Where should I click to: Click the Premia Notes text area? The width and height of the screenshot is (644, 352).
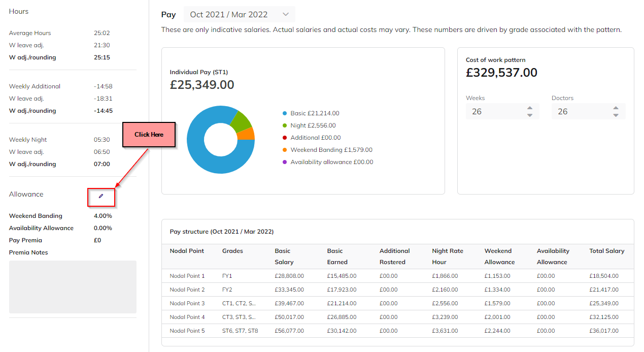coord(73,287)
